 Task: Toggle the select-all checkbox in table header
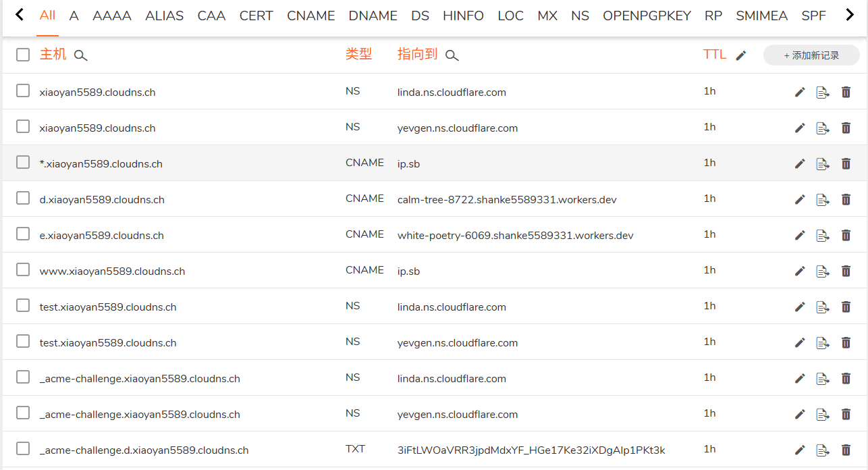(x=23, y=55)
